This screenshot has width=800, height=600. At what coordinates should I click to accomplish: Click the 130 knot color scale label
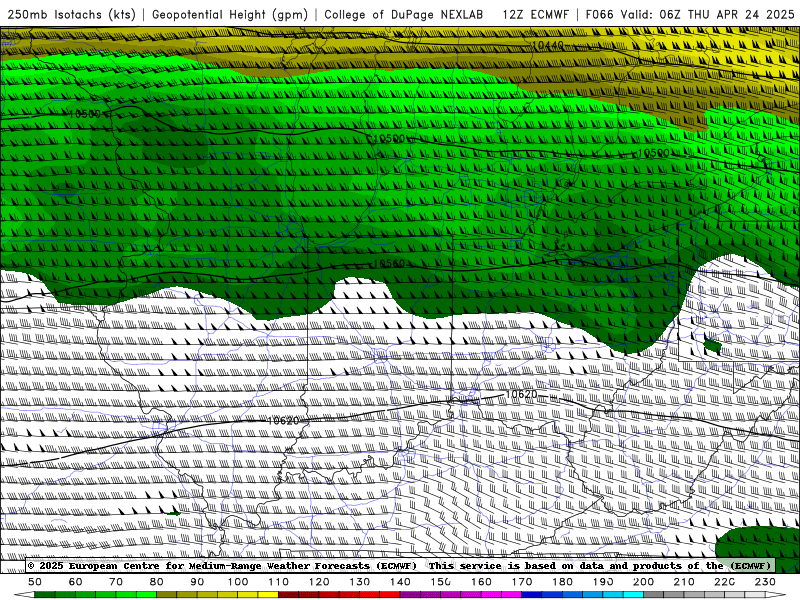click(360, 582)
